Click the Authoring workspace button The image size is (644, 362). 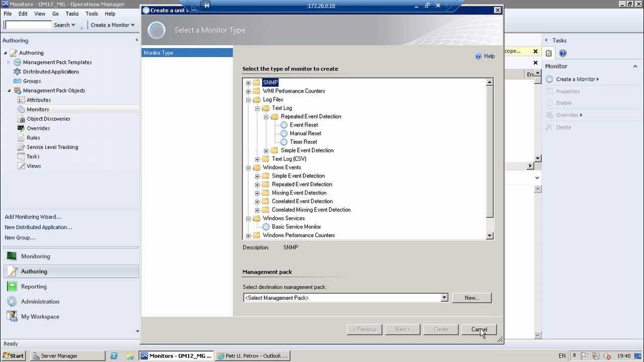coord(71,271)
